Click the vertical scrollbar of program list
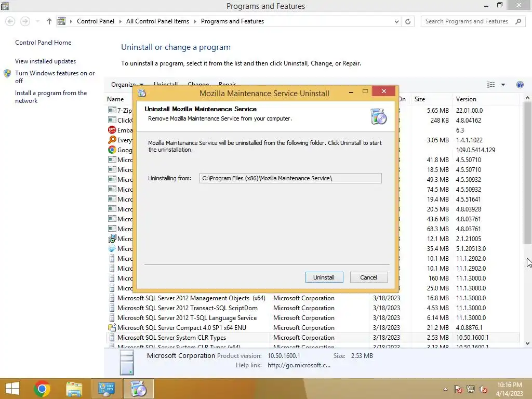This screenshot has height=399, width=532. (527, 173)
